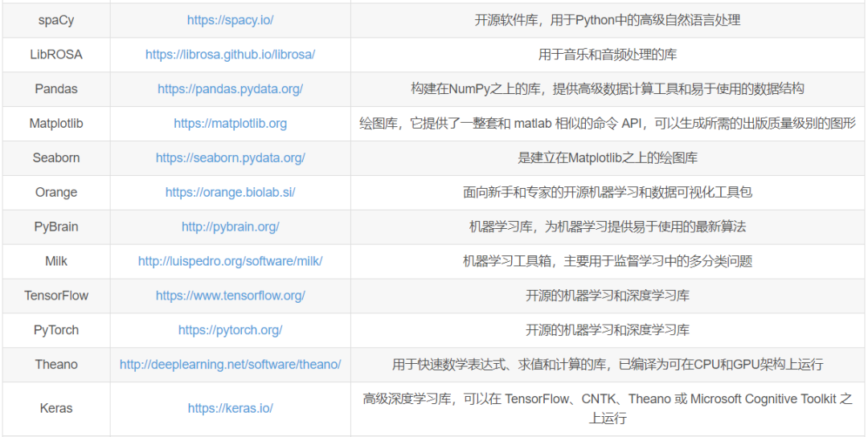The image size is (868, 437).
Task: Click the Milk name cell
Action: pyautogui.click(x=56, y=261)
